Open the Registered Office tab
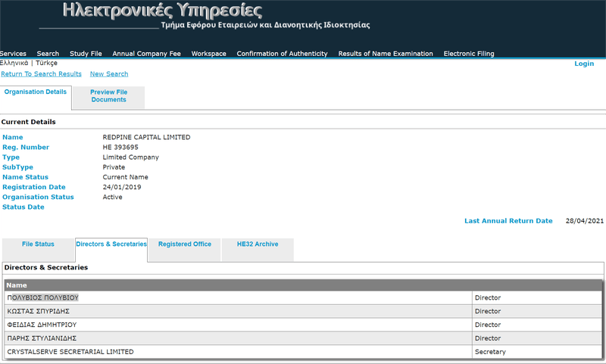 point(185,244)
